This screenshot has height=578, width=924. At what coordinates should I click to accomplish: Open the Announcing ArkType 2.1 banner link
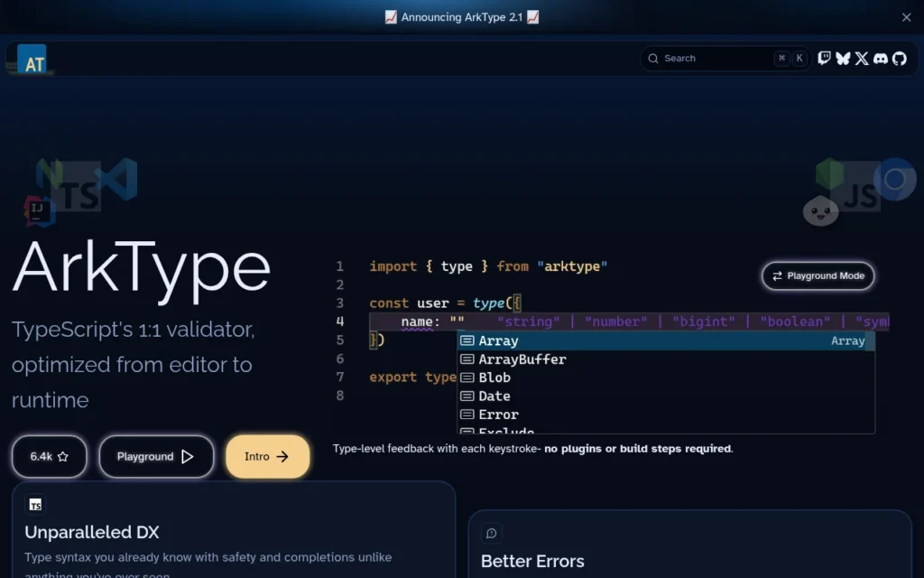[461, 17]
